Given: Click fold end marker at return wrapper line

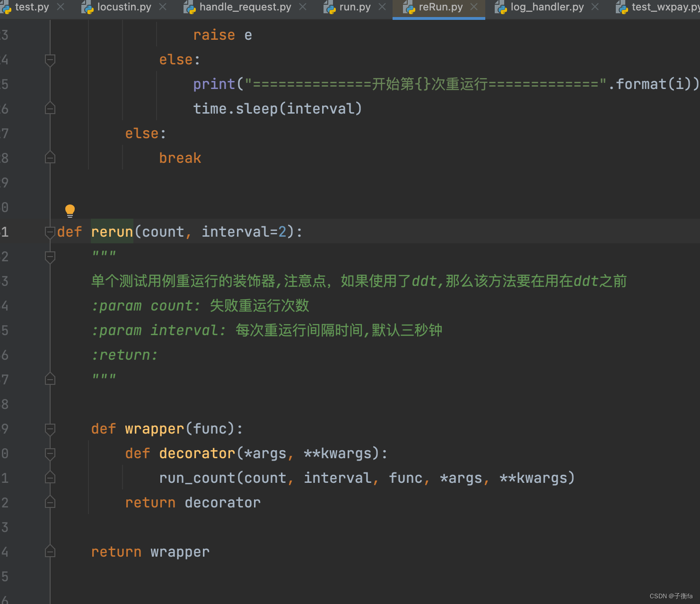Looking at the screenshot, I should coord(50,552).
